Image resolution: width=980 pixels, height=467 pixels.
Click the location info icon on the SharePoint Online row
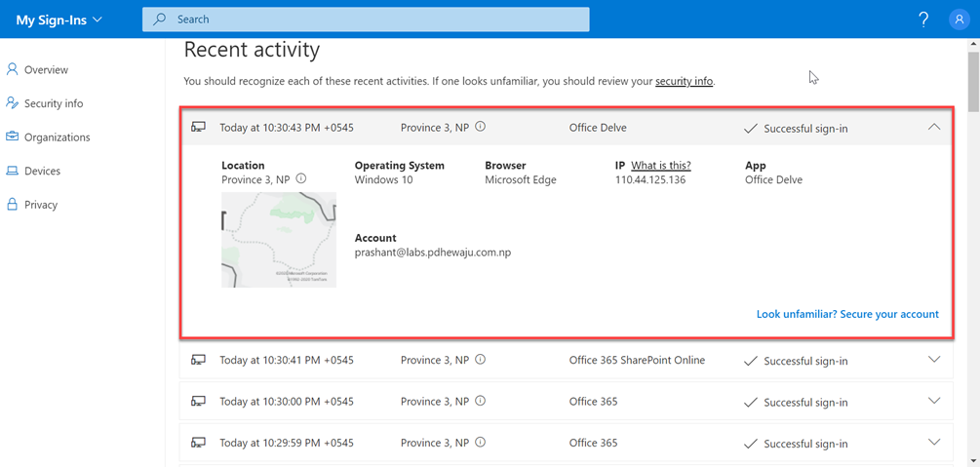click(481, 360)
